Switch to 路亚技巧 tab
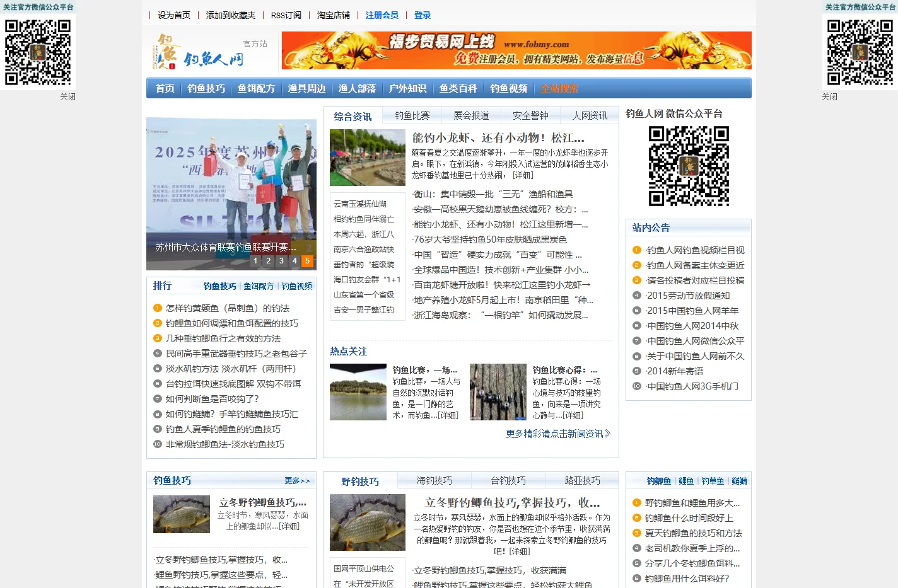 [x=583, y=480]
